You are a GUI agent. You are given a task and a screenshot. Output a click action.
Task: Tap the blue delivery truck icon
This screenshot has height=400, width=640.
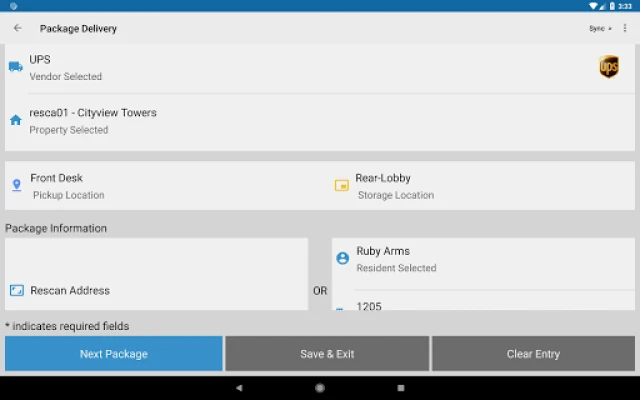pyautogui.click(x=15, y=67)
